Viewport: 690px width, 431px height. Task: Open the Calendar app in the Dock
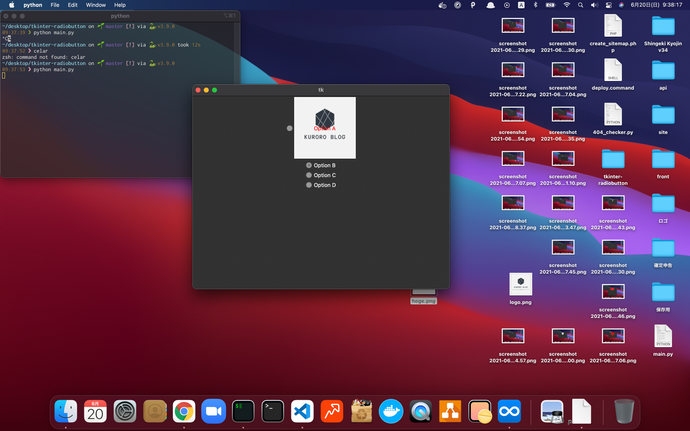pos(95,411)
